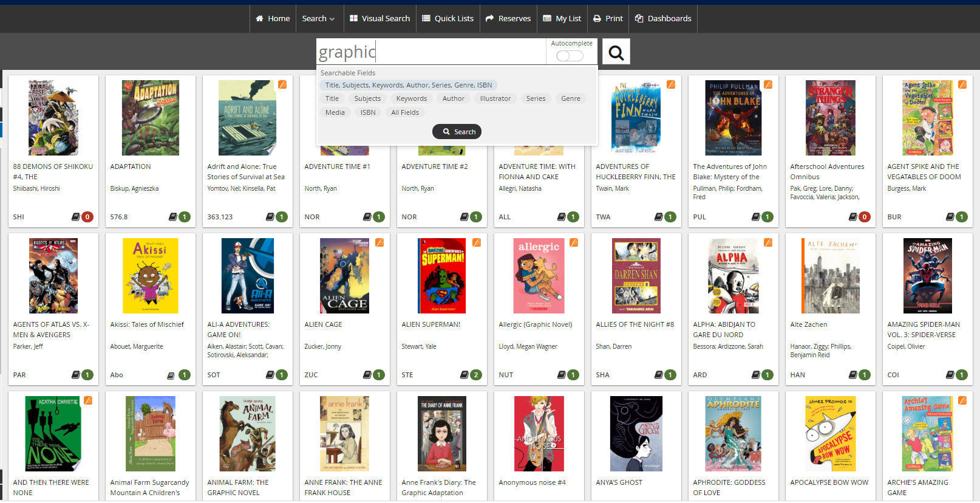Click the book icon next to 363.123
Screen dimensions: 980x503
click(270, 217)
